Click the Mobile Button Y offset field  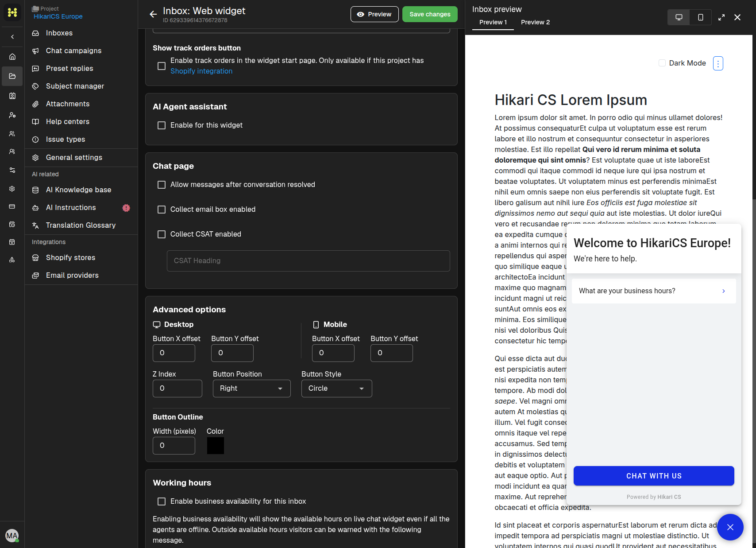pos(392,353)
